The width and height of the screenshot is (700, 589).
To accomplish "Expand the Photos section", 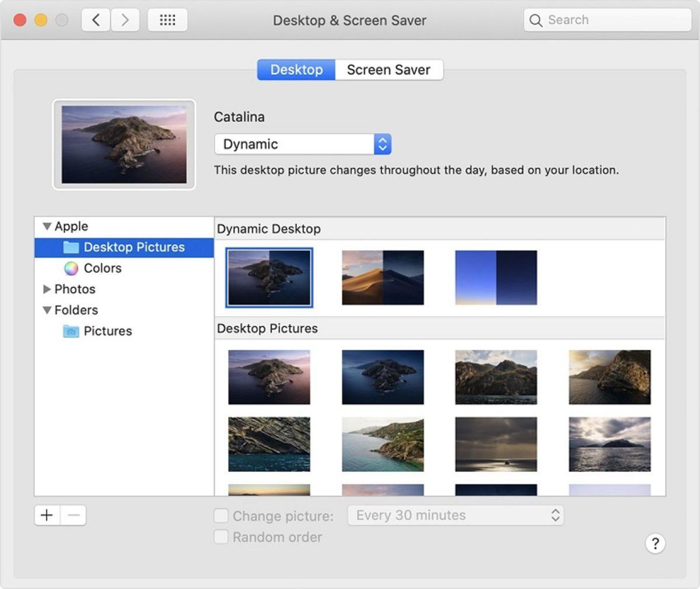I will 47,289.
